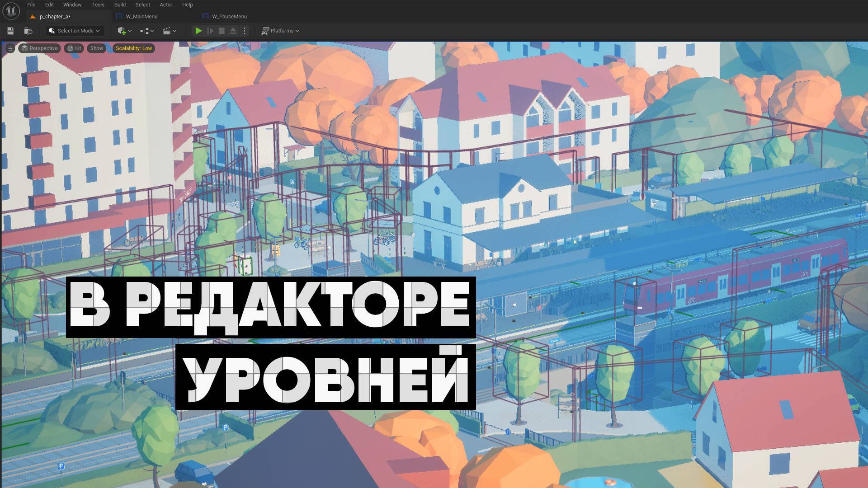The image size is (868, 488).
Task: Open the cinematics clapperboard icon
Action: pyautogui.click(x=167, y=31)
